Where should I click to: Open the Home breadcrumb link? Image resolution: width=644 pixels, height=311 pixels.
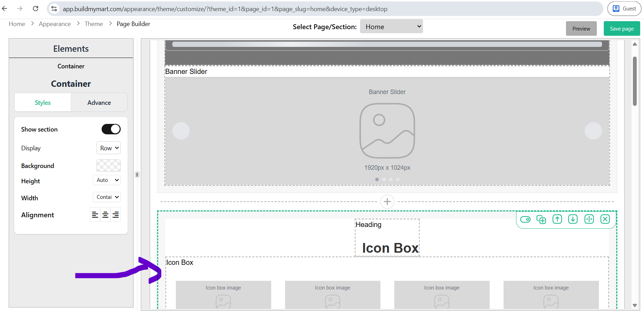(17, 24)
